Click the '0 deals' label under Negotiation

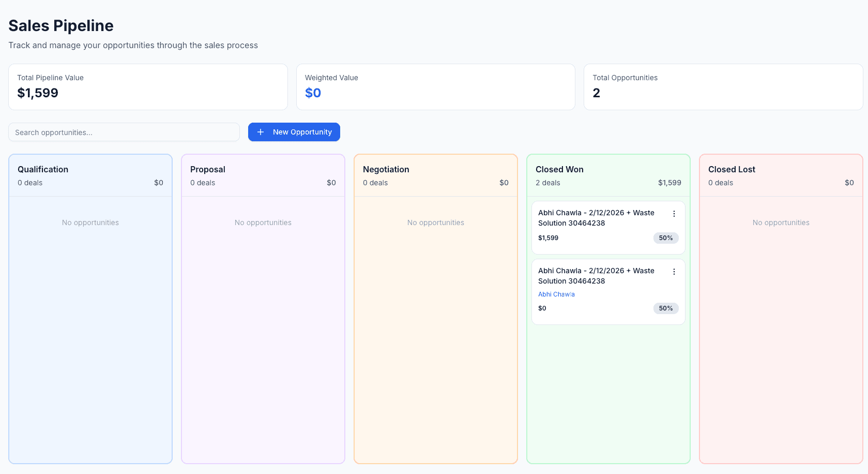[x=375, y=183]
